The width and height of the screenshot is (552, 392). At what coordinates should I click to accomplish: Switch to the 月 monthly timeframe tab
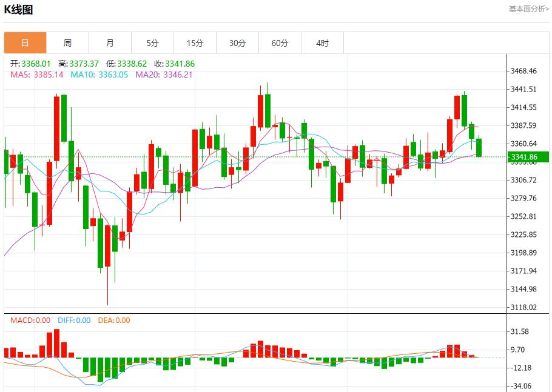(x=110, y=42)
